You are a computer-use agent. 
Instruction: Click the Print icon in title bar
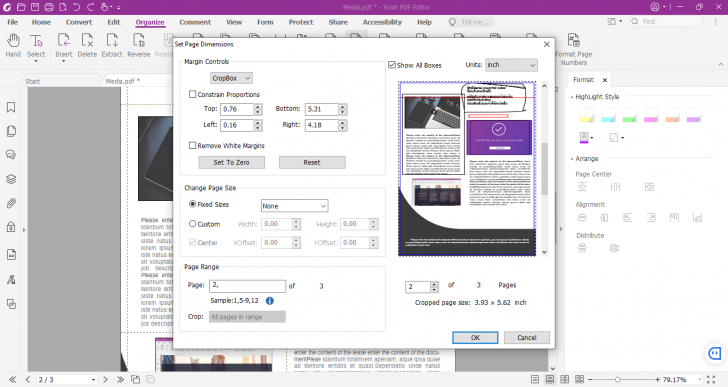(49, 7)
